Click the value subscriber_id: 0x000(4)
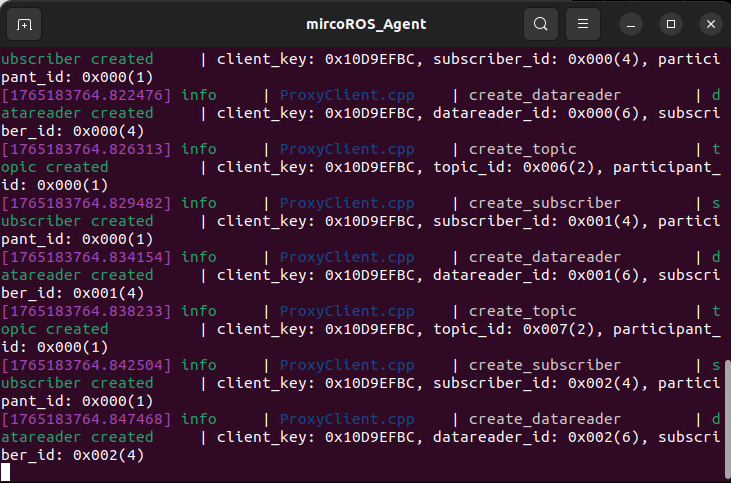Viewport: 731px width, 483px height. click(536, 60)
